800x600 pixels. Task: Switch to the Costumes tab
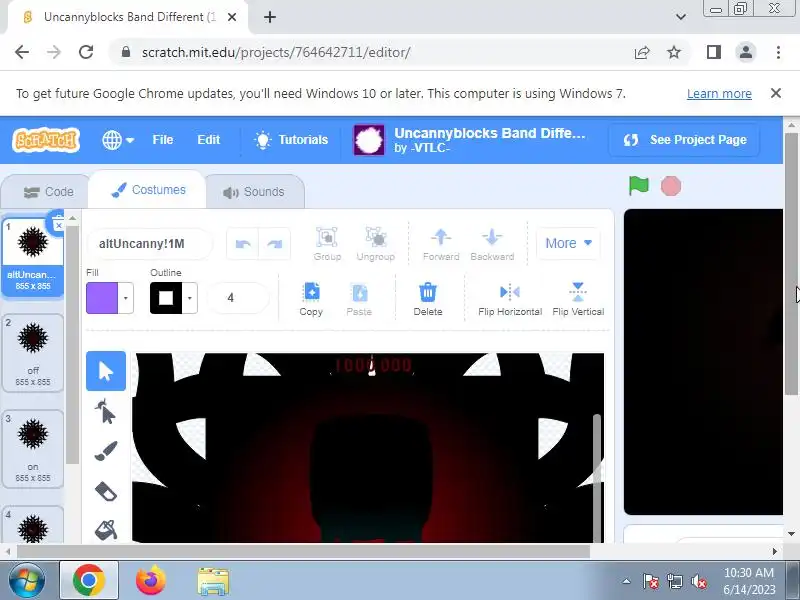click(148, 190)
